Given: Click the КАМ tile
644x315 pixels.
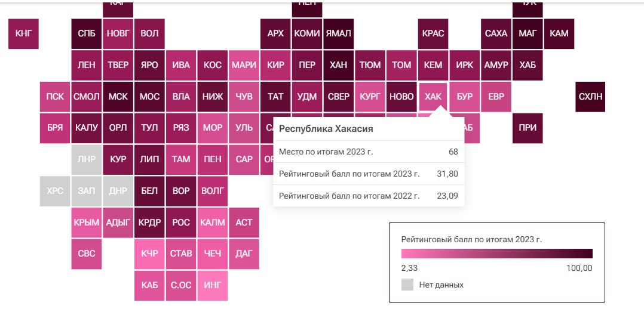Looking at the screenshot, I should point(559,33).
